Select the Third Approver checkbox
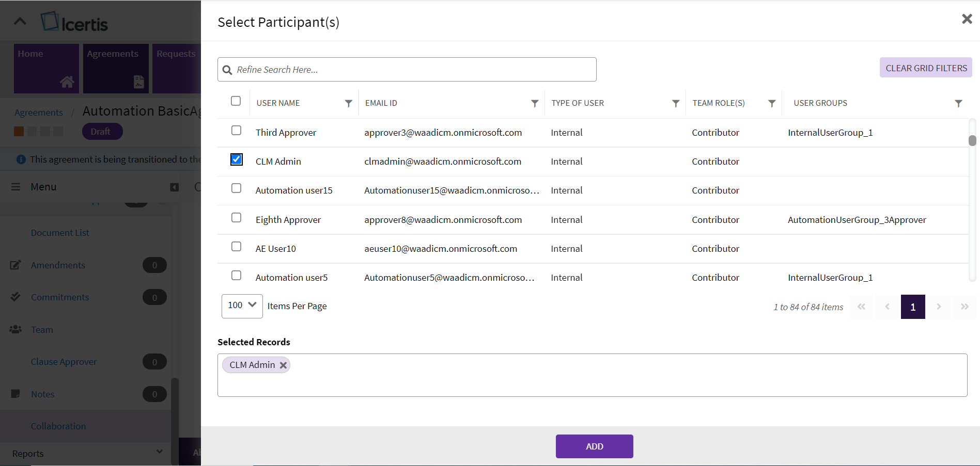The image size is (980, 466). pos(236,131)
